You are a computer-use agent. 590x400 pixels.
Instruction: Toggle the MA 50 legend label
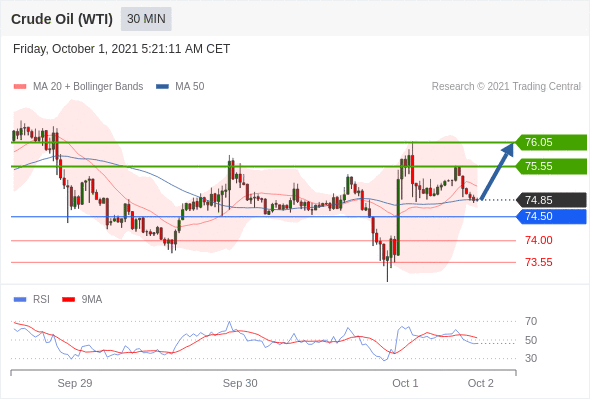[190, 87]
